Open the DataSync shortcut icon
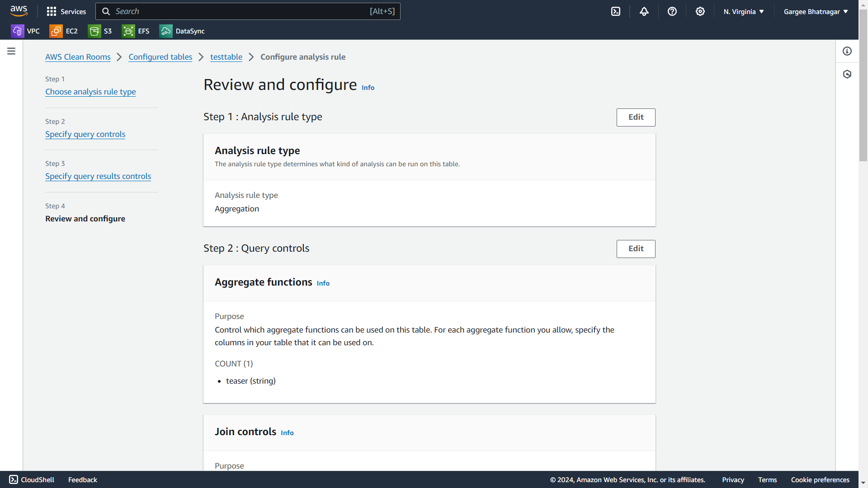 point(166,31)
